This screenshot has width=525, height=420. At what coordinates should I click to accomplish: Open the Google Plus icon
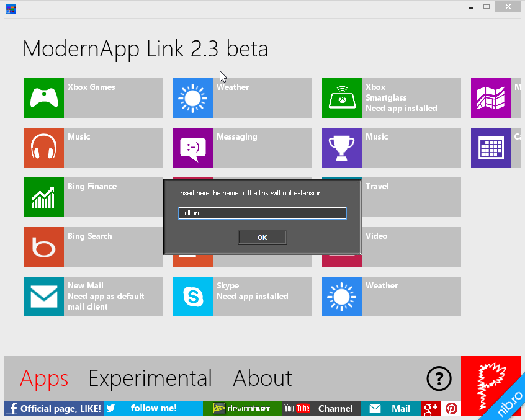tap(431, 408)
